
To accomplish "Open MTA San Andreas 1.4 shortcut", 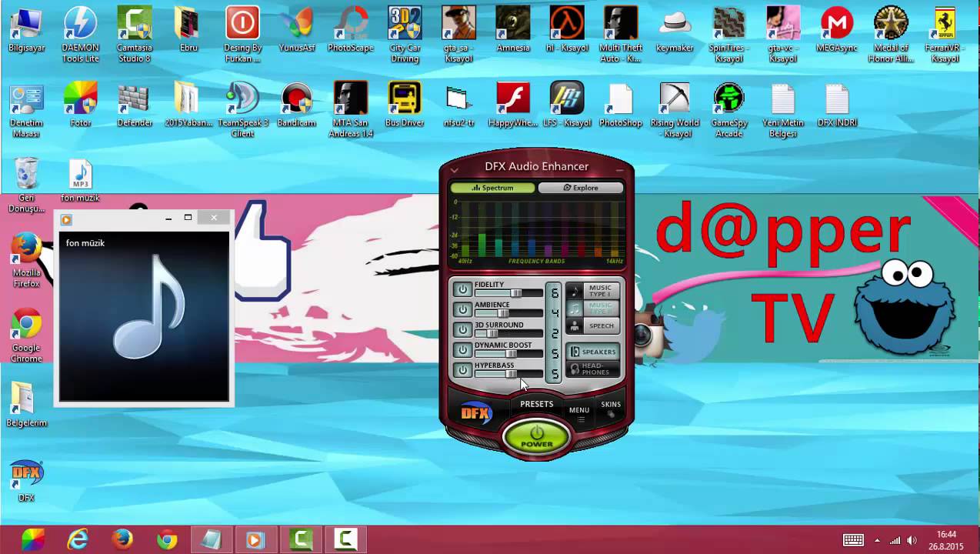I will pyautogui.click(x=351, y=111).
